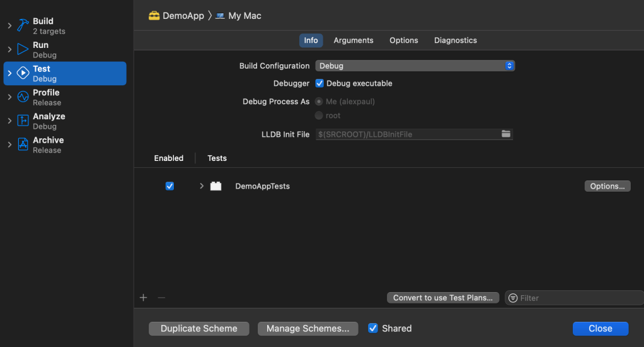This screenshot has height=347, width=644.
Task: Open the Diagnostics tab
Action: point(455,40)
